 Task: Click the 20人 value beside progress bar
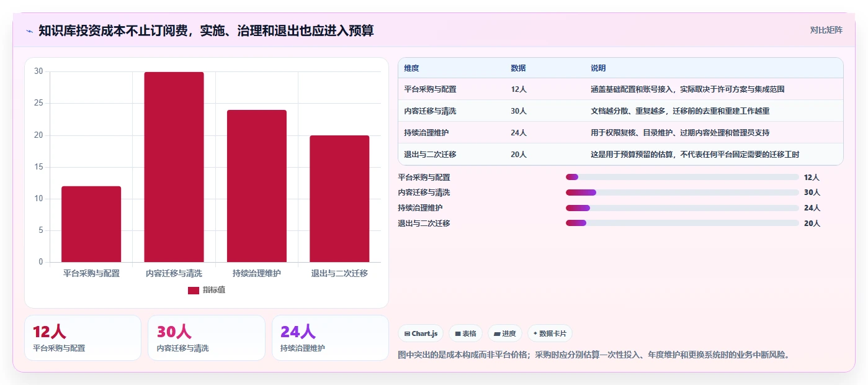[812, 223]
